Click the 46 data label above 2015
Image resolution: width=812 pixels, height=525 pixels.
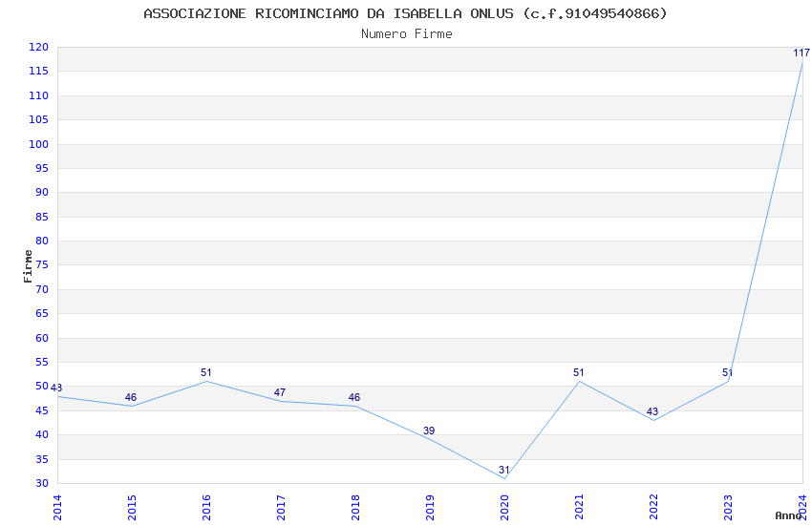pos(131,397)
